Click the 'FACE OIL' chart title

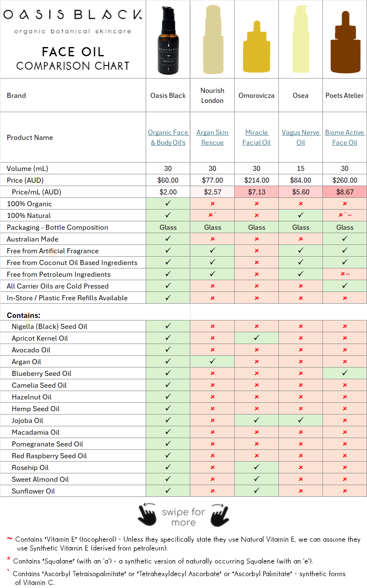[x=73, y=52]
